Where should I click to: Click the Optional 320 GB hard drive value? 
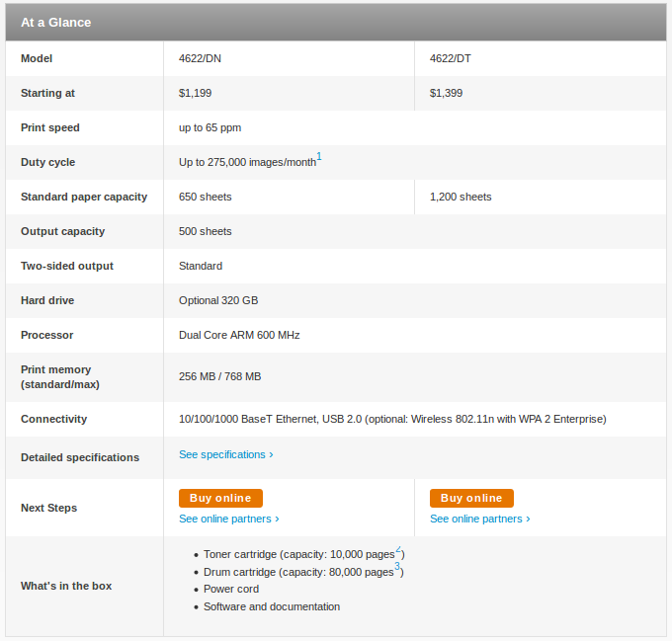tap(218, 300)
